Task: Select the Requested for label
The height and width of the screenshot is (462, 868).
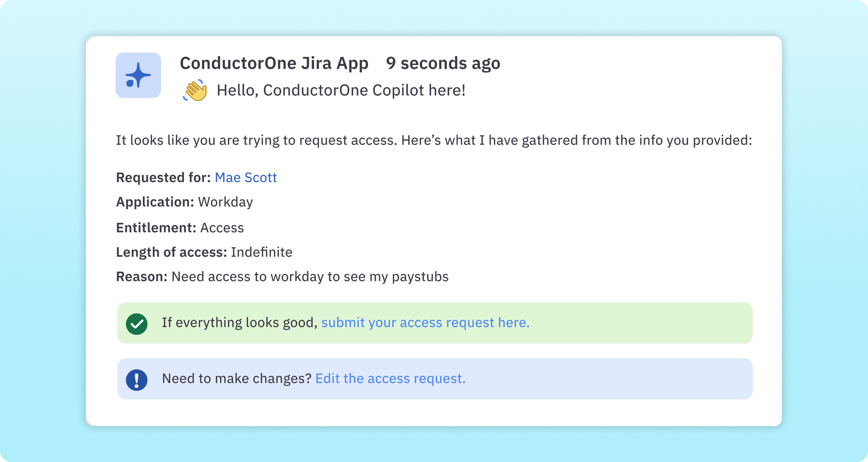Action: 163,177
